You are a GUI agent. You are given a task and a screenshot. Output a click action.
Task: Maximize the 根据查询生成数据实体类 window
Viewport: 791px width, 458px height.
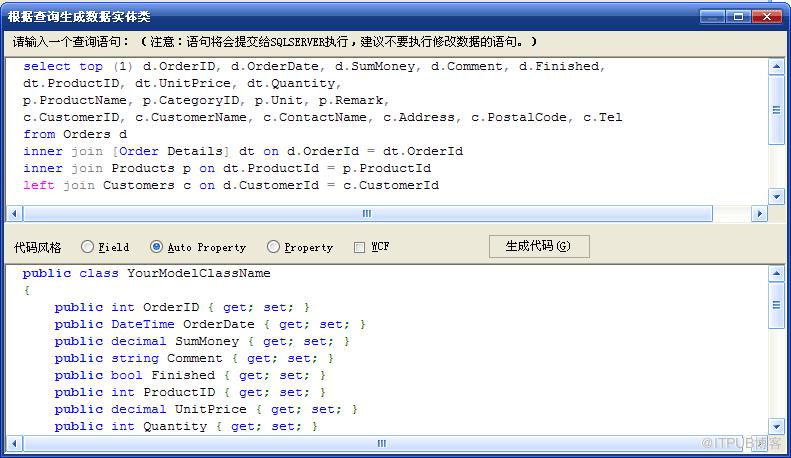[739, 17]
